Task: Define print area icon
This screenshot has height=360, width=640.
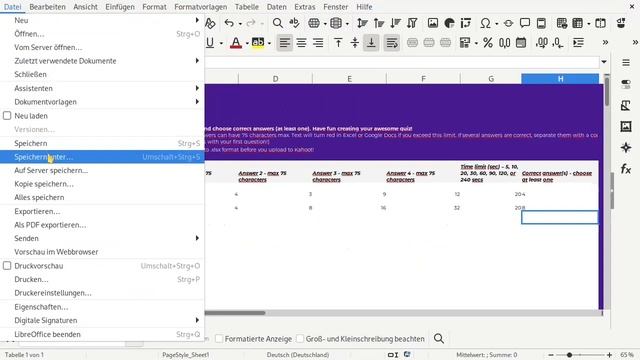Action: click(562, 23)
